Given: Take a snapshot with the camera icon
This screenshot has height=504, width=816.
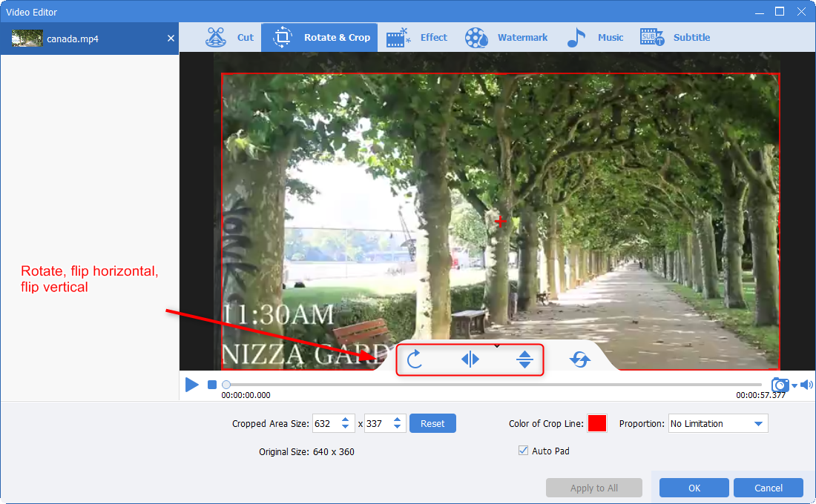Looking at the screenshot, I should coord(780,385).
